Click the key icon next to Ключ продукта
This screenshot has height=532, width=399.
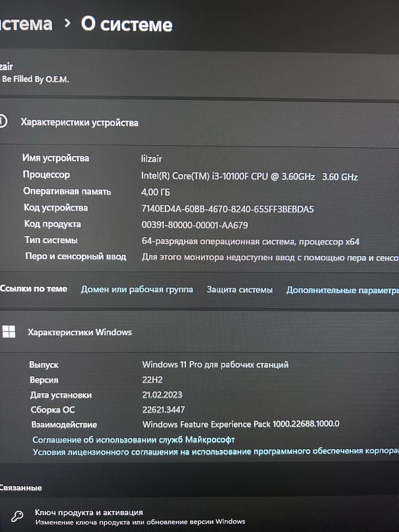[17, 517]
